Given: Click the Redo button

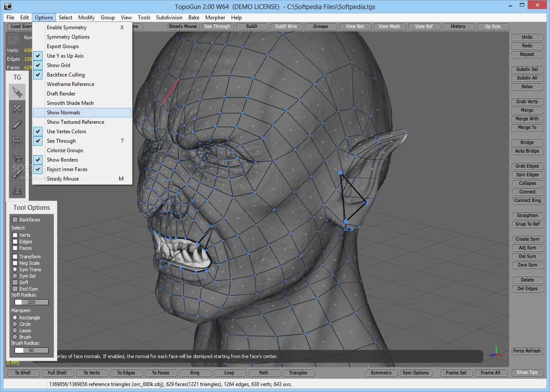Looking at the screenshot, I should coord(527,46).
